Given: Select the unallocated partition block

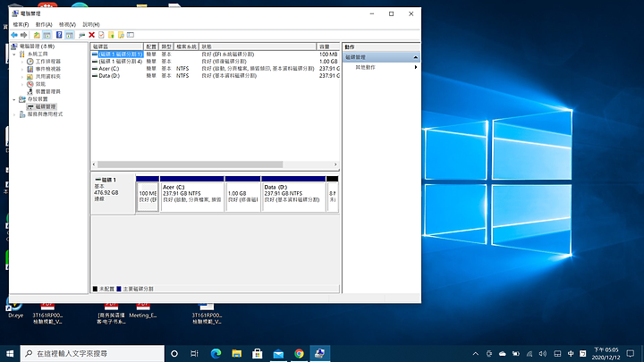Looking at the screenshot, I should pos(332,194).
